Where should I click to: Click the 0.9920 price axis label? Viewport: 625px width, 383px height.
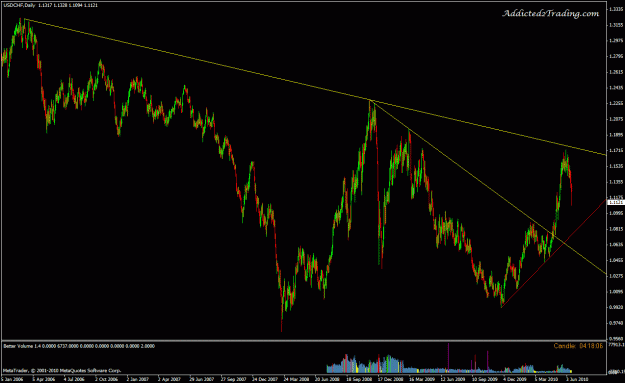[616, 307]
